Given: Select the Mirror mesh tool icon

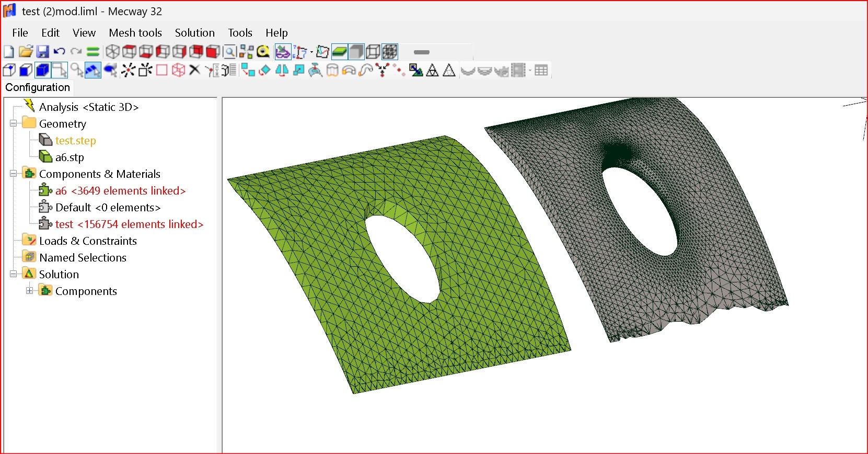Looking at the screenshot, I should pos(282,70).
